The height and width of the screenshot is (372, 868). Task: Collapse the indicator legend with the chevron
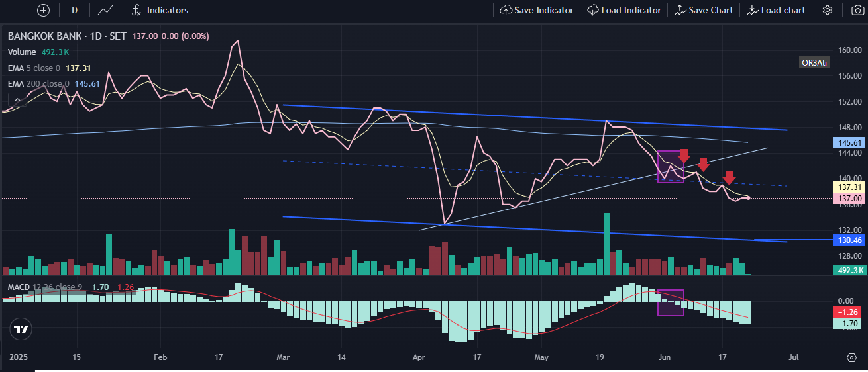pos(19,100)
